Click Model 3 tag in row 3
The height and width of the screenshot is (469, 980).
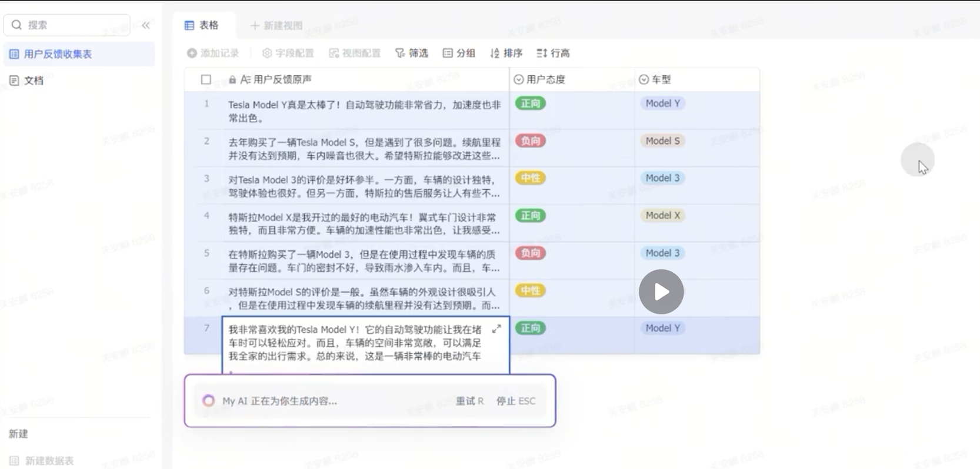662,178
